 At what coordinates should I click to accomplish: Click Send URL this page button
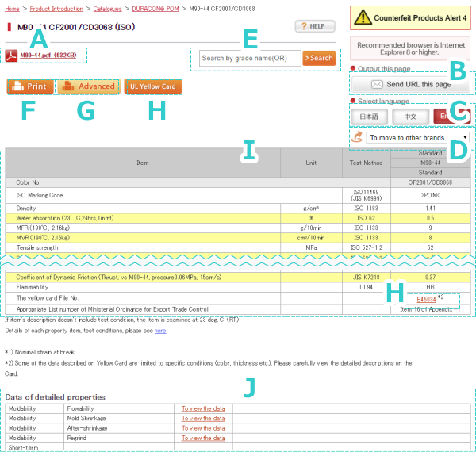(x=411, y=84)
